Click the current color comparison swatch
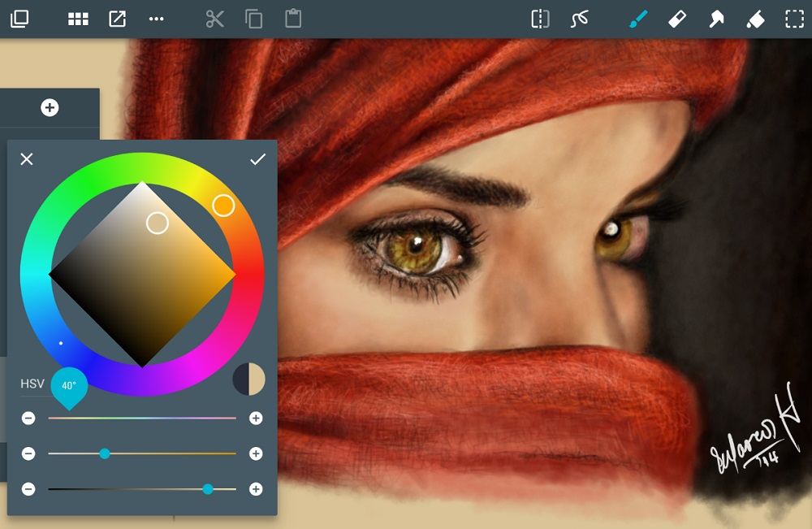This screenshot has width=812, height=529. (x=249, y=379)
